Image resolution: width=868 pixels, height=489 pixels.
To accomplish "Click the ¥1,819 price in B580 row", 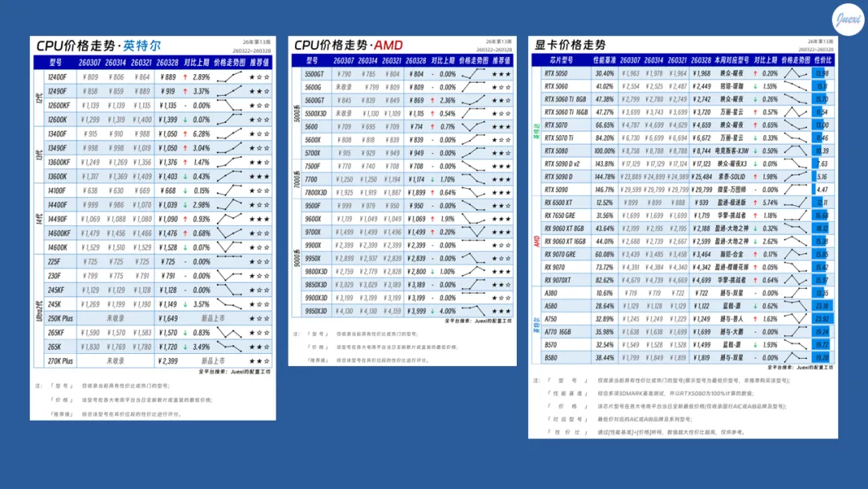I will pyautogui.click(x=701, y=358).
